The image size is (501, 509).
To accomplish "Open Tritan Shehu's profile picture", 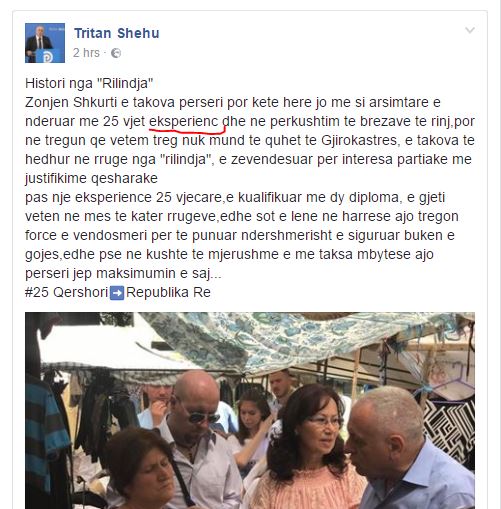I will [x=45, y=43].
